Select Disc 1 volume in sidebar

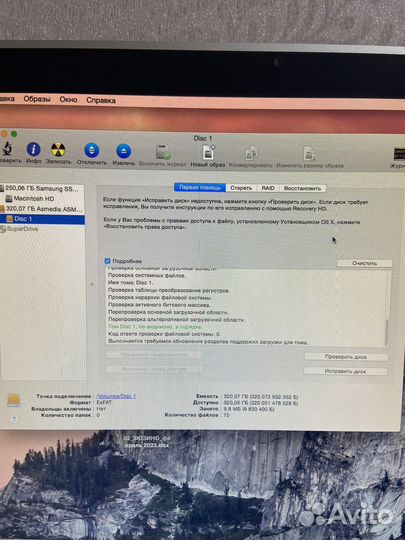[42, 219]
